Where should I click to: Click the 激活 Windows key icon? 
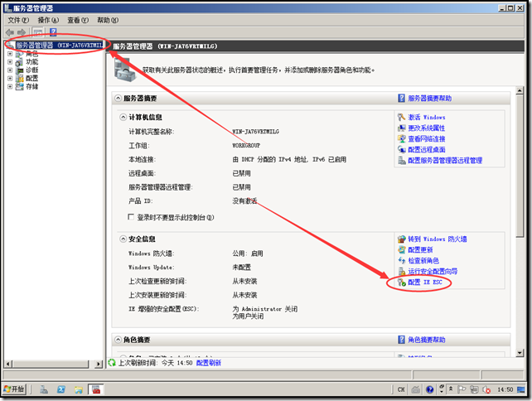point(402,117)
